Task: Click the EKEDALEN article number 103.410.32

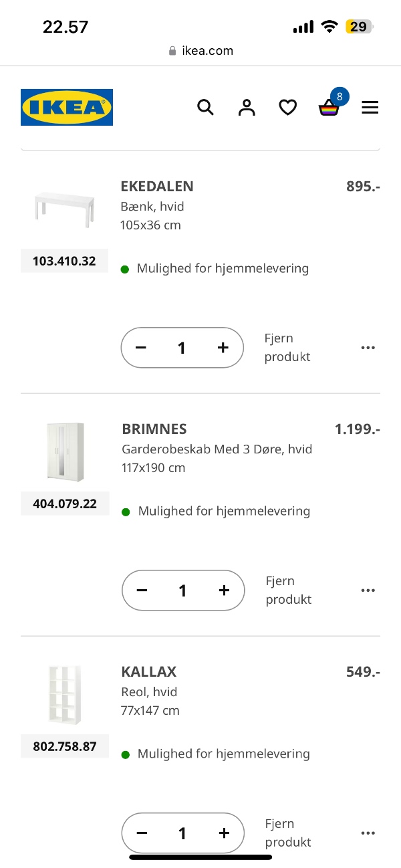Action: (x=64, y=261)
